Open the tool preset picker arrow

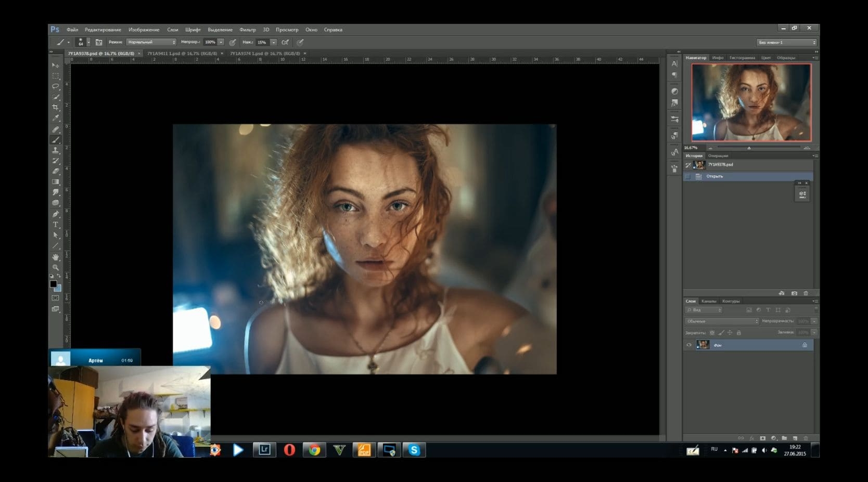68,42
